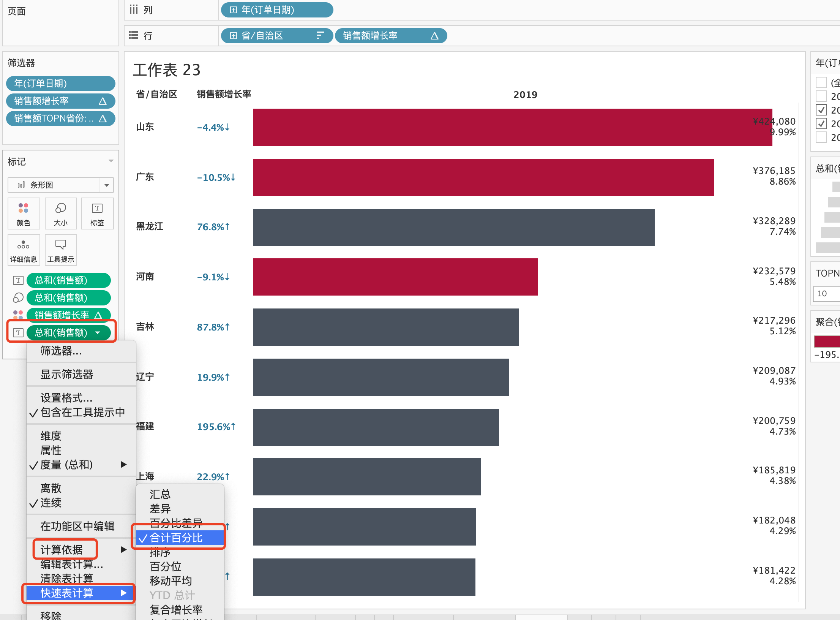Select 合计百分比 in quick table calculation submenu

(176, 538)
